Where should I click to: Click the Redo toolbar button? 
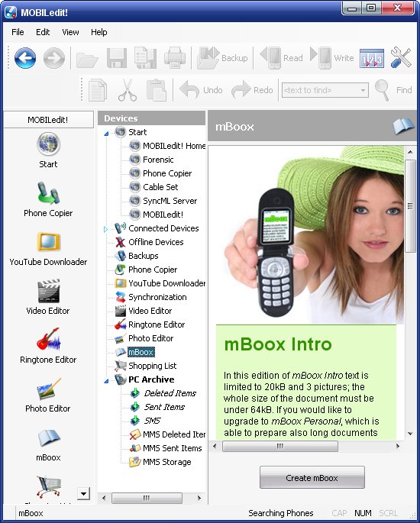pos(252,90)
